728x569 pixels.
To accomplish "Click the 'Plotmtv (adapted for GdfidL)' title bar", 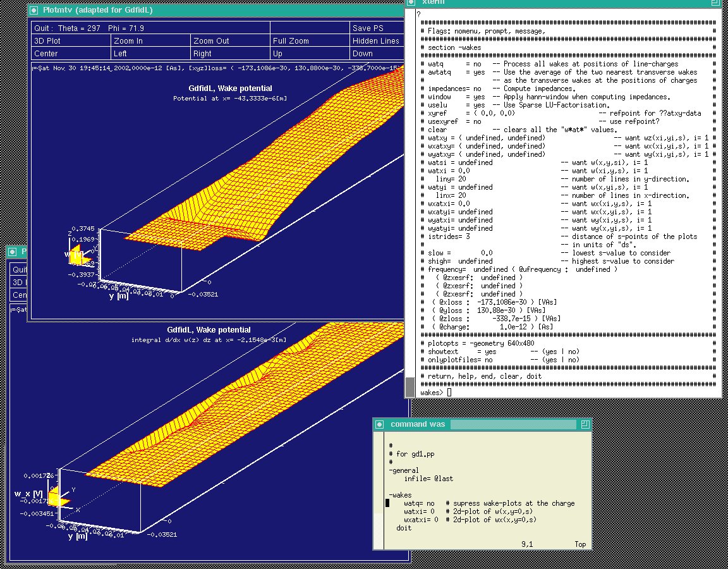I will (x=216, y=10).
